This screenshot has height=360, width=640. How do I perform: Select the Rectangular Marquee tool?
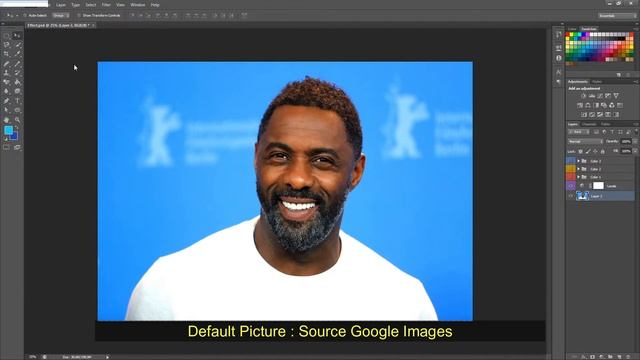point(6,36)
